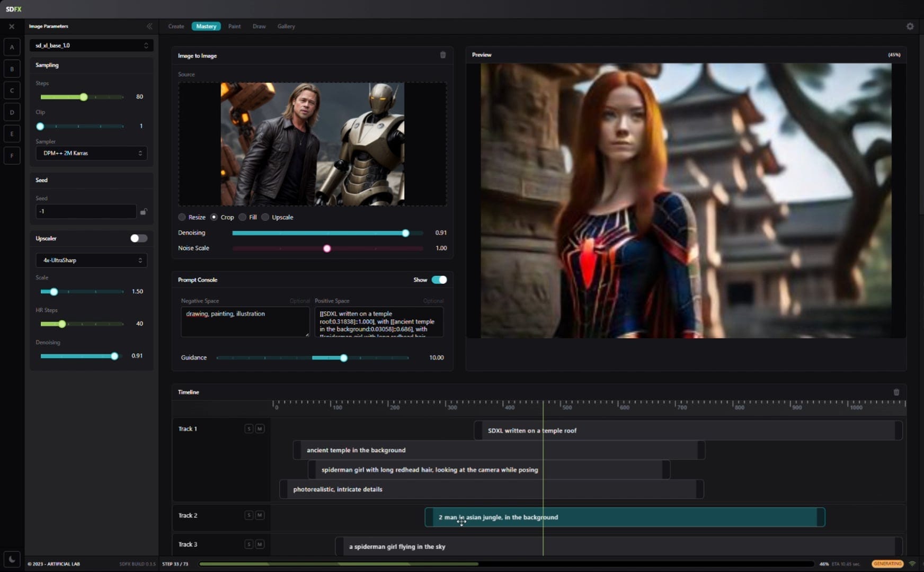Click the SDFX logo
The height and width of the screenshot is (572, 924).
click(14, 9)
